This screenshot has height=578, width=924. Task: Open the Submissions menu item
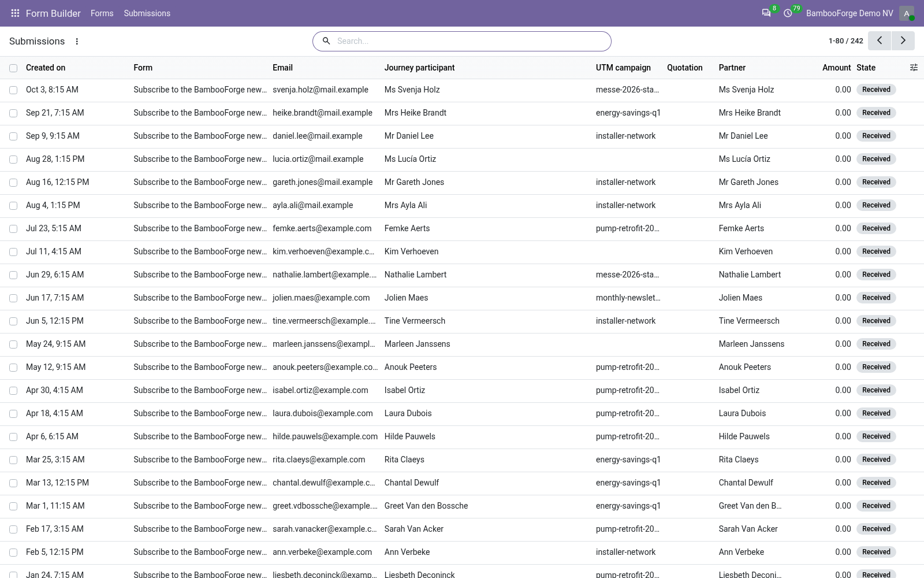coord(147,13)
